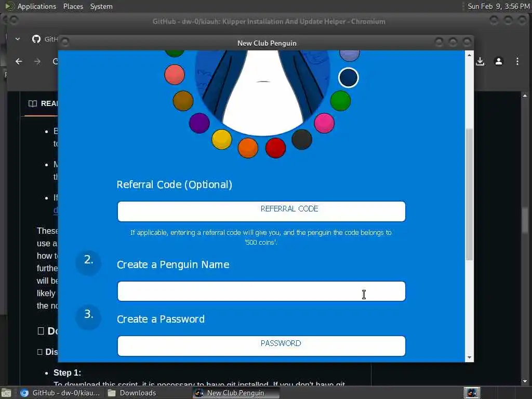This screenshot has height=399, width=532.
Task: Open the Applications menu
Action: tap(37, 6)
